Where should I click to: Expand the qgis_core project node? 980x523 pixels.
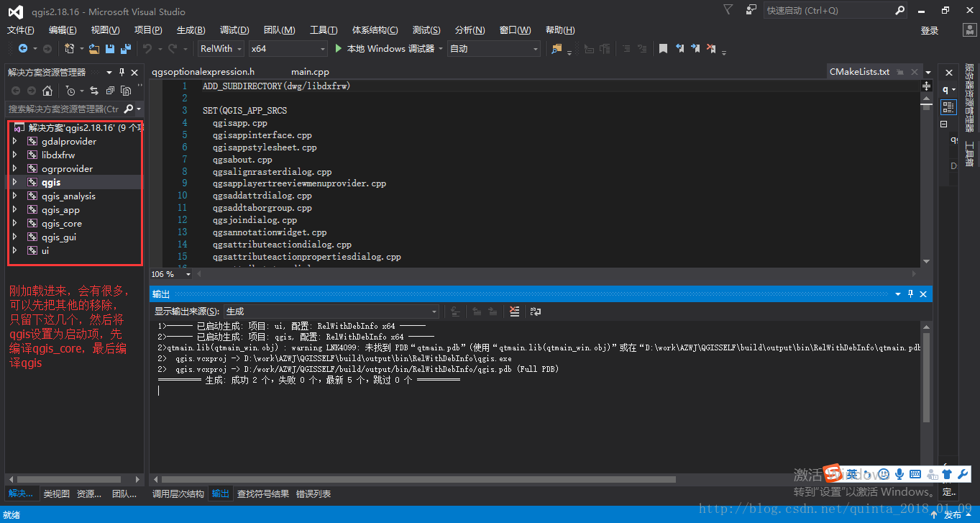click(14, 224)
